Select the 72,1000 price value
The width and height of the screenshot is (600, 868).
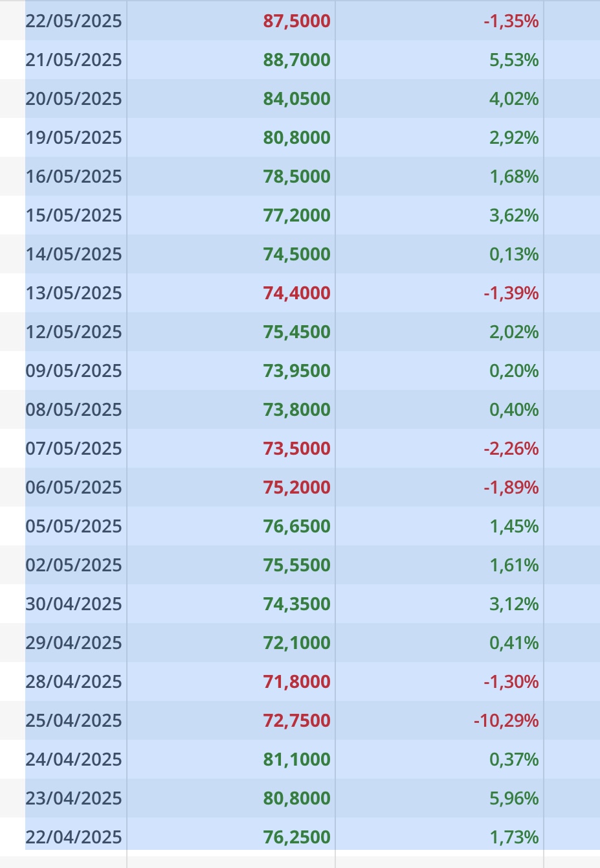pyautogui.click(x=297, y=643)
